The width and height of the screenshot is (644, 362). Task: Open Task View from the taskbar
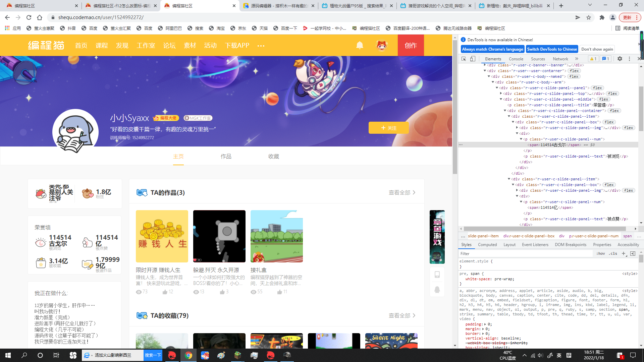click(56, 355)
